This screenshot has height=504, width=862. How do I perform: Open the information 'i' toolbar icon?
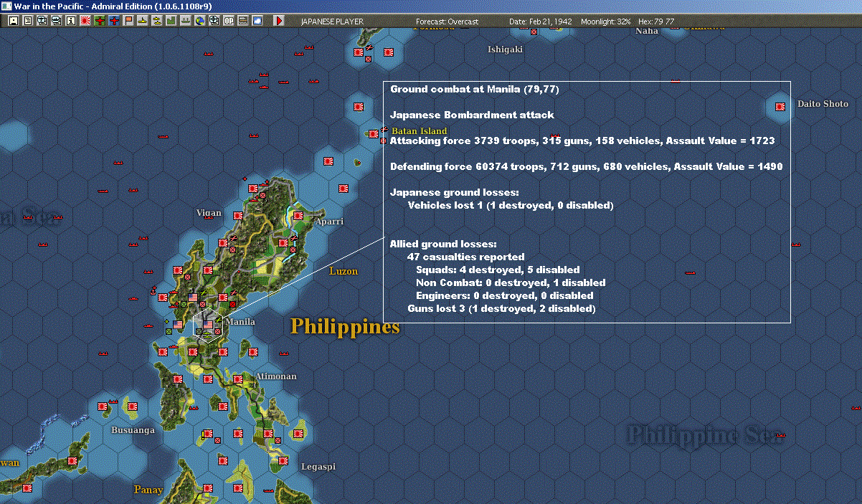click(x=70, y=21)
